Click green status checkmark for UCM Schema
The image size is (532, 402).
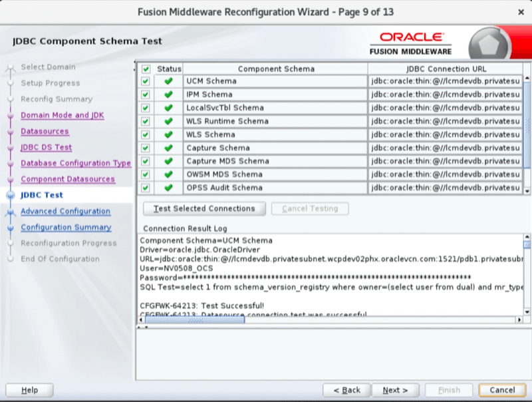tap(168, 81)
